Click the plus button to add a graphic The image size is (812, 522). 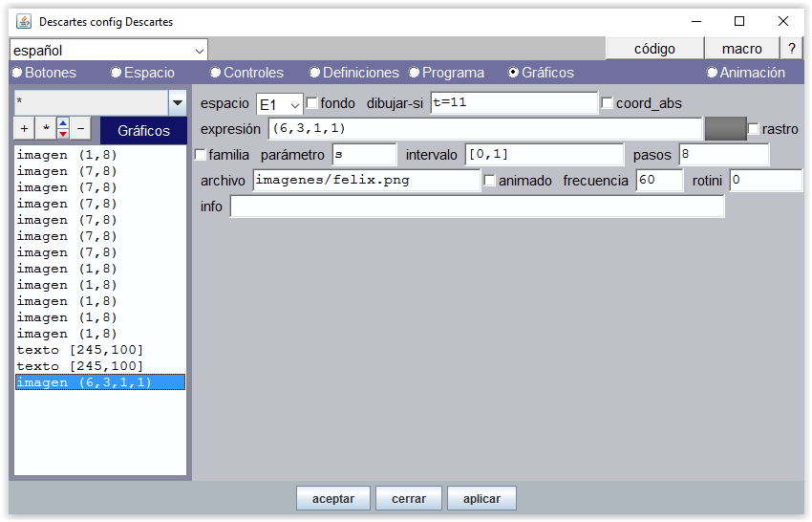coord(24,128)
